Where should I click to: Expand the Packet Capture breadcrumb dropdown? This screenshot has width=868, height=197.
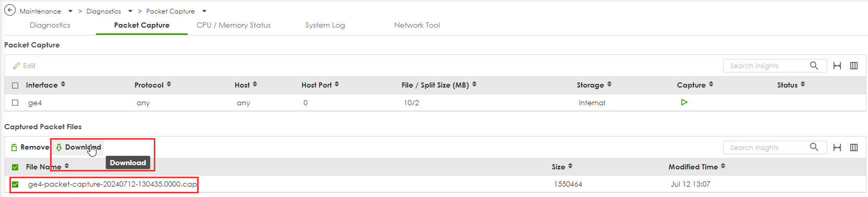point(204,11)
